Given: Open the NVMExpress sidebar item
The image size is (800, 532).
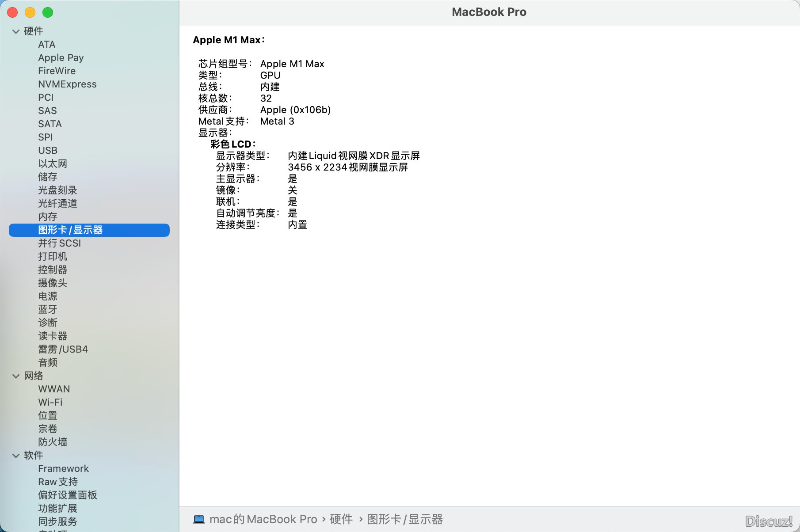Looking at the screenshot, I should (67, 84).
